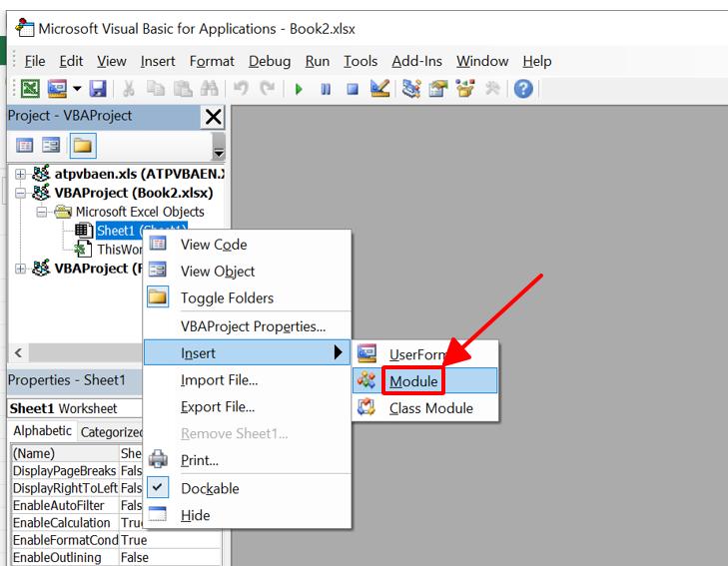Choose Import File... from context menu
The image size is (728, 566).
point(247,380)
